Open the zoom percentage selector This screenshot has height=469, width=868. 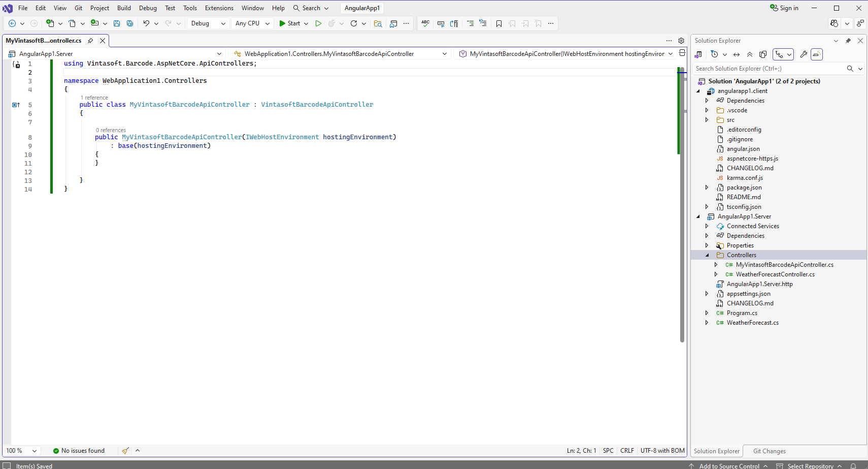pyautogui.click(x=21, y=451)
